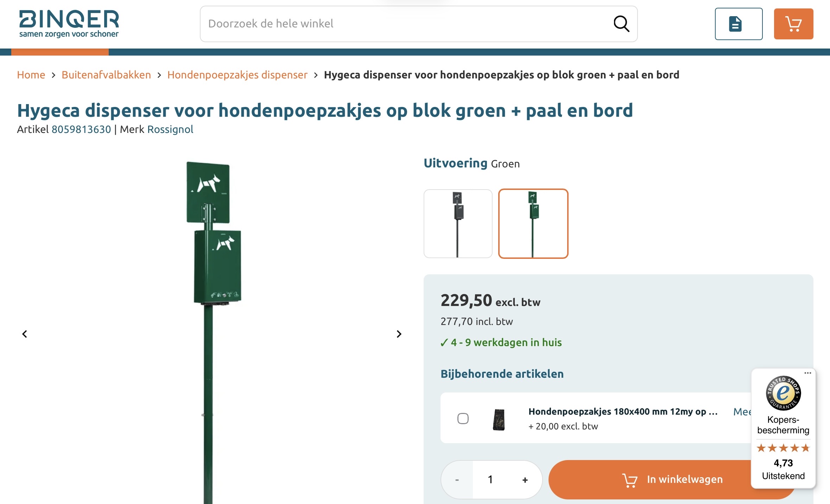830x504 pixels.
Task: Open the Hondenpoepzakjes dispenser breadcrumb
Action: (237, 75)
